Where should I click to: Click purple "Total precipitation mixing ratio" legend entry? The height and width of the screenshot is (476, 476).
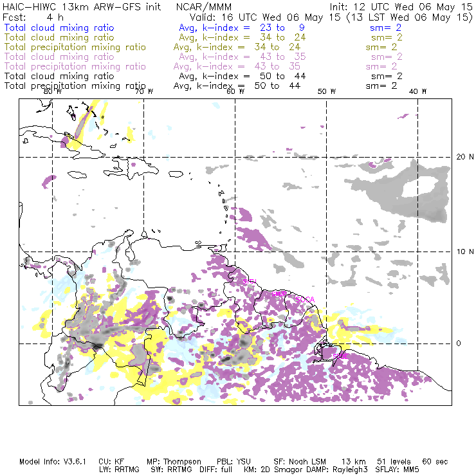[75, 66]
